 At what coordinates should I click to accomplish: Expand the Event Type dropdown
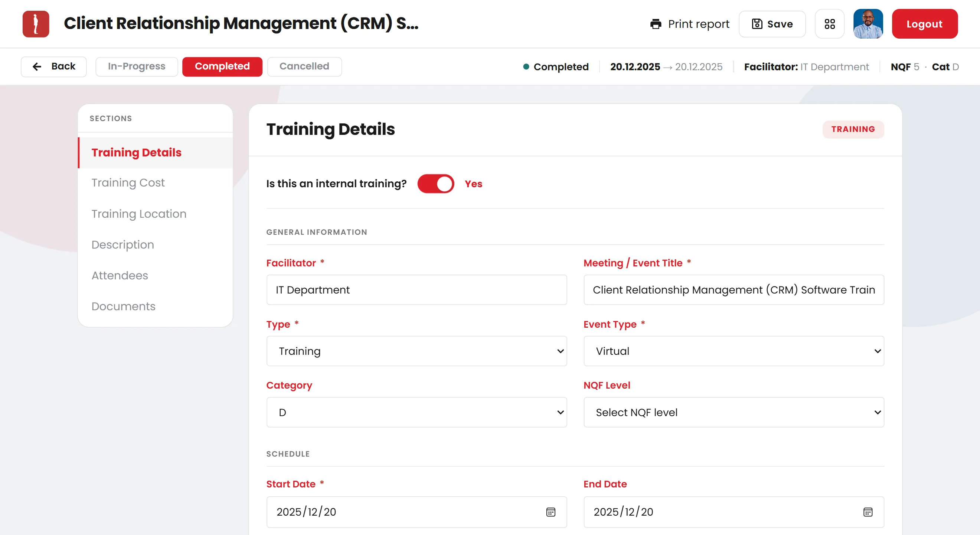(734, 351)
